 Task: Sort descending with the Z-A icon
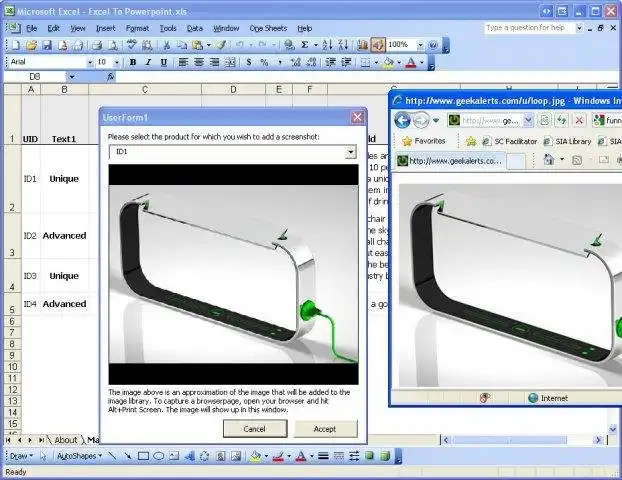point(343,45)
